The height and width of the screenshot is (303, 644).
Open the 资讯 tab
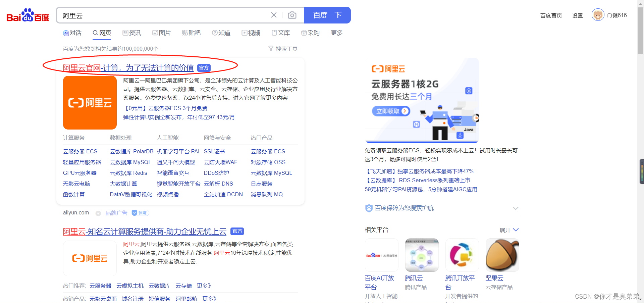pos(132,33)
